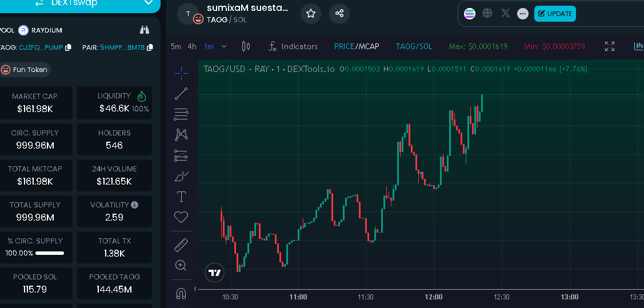Switch chart to MCAP mode
644x308 pixels.
(369, 46)
